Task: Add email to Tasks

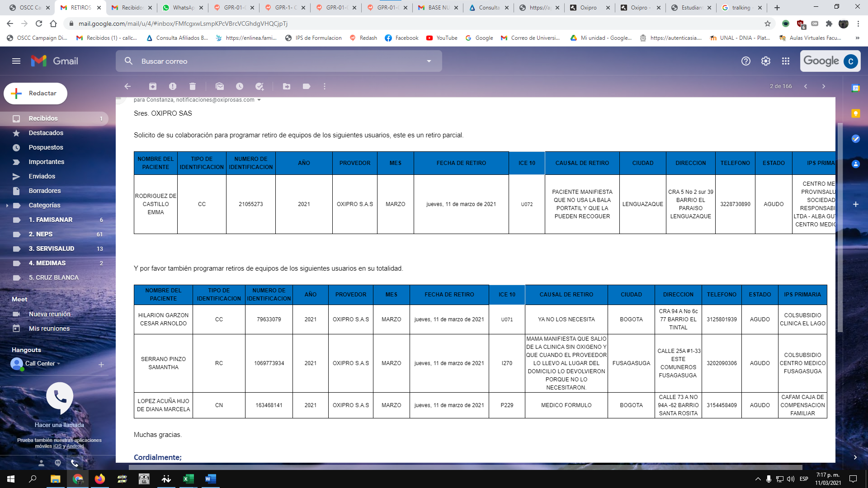Action: coord(259,86)
